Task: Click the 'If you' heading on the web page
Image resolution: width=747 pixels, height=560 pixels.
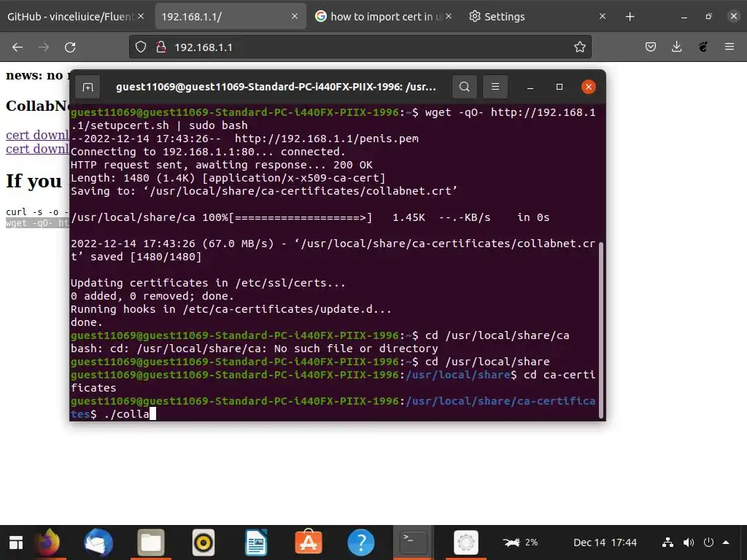Action: point(34,181)
